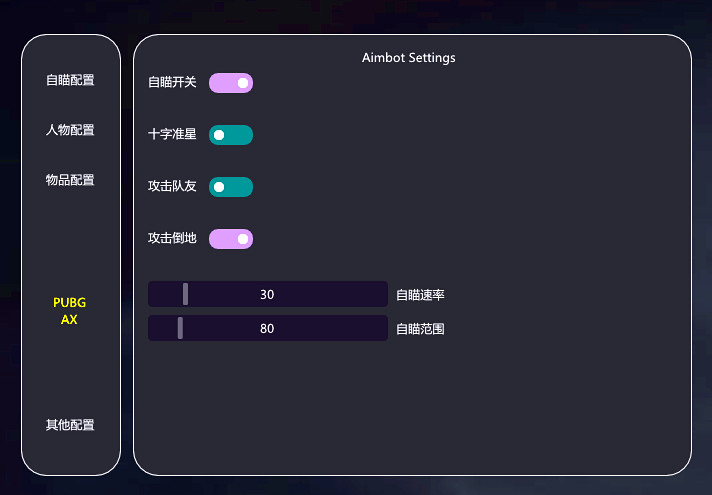The image size is (712, 495).
Task: Click the Aimbot Settings panel title
Action: (408, 58)
